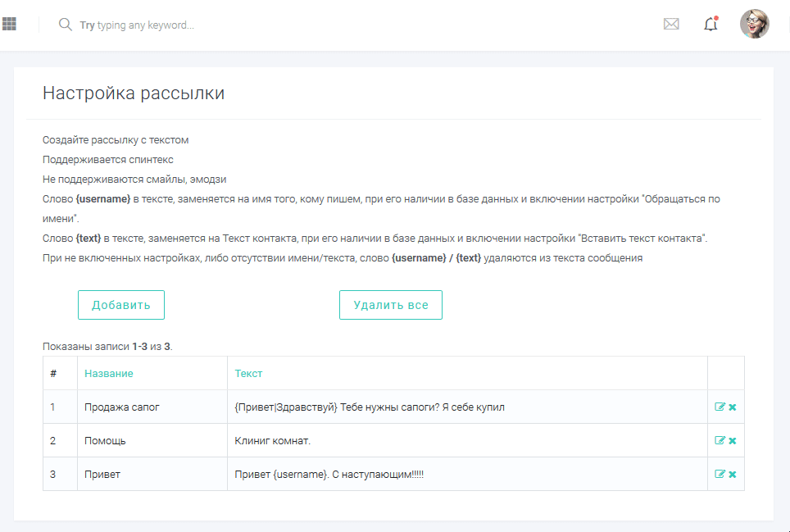Open the mail envelope icon
Viewport: 790px width, 532px height.
pos(671,25)
